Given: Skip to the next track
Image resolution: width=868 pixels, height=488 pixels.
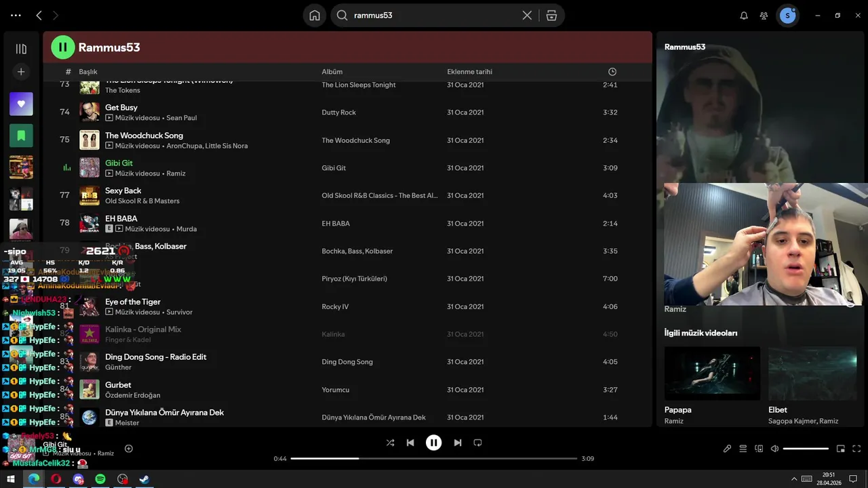Looking at the screenshot, I should [x=458, y=443].
